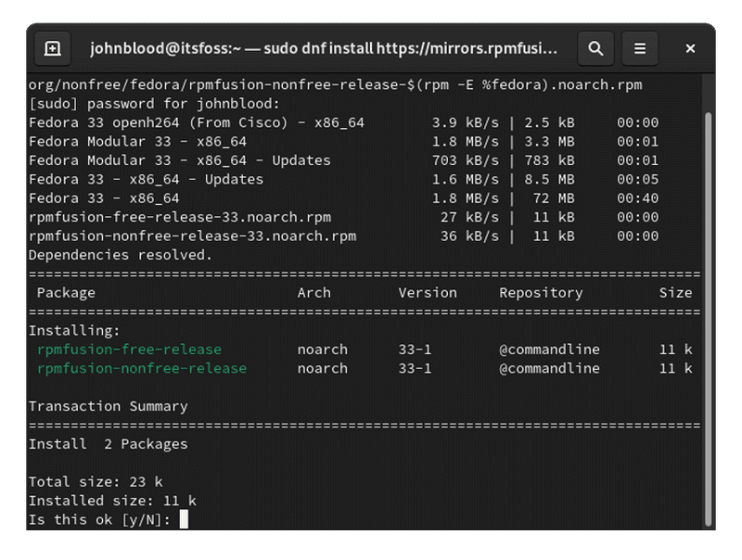Viewport: 742px width, 560px height.
Task: Select green rpmfusion-free-release package name
Action: 129,350
